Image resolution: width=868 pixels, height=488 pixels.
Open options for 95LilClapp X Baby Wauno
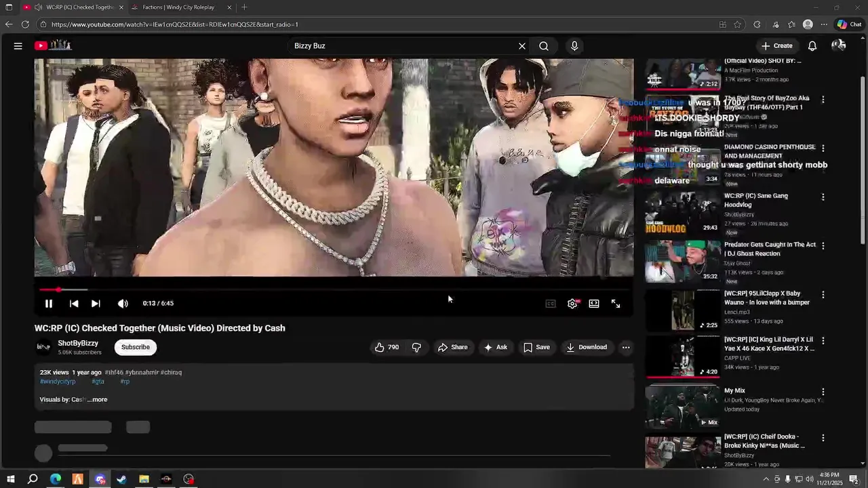[823, 295]
